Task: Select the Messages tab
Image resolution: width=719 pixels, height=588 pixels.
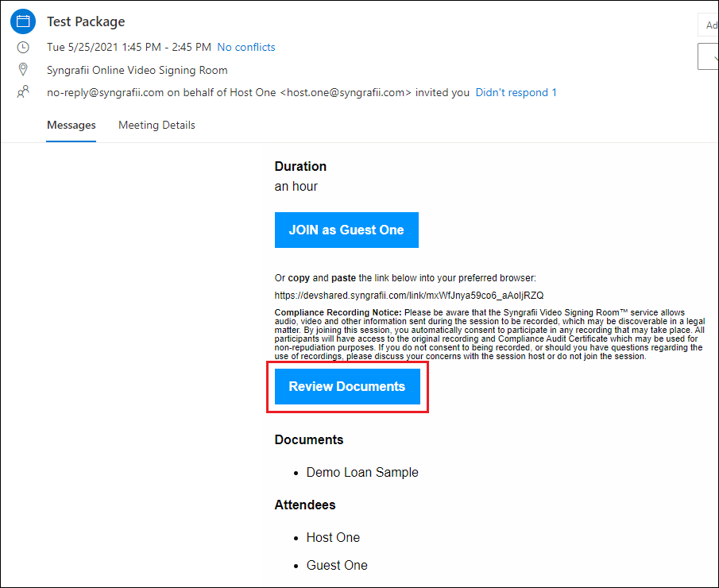Action: (x=71, y=125)
